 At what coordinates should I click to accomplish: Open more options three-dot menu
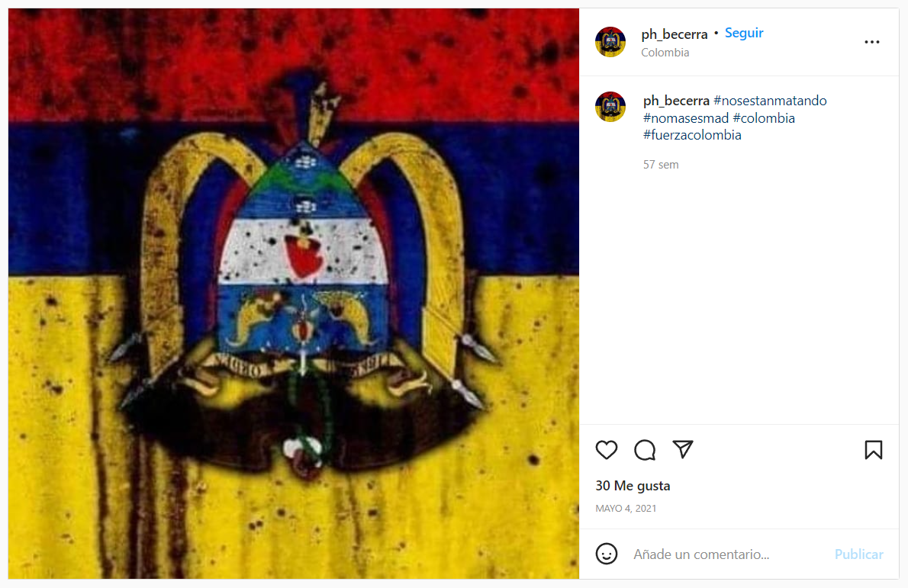pyautogui.click(x=871, y=42)
